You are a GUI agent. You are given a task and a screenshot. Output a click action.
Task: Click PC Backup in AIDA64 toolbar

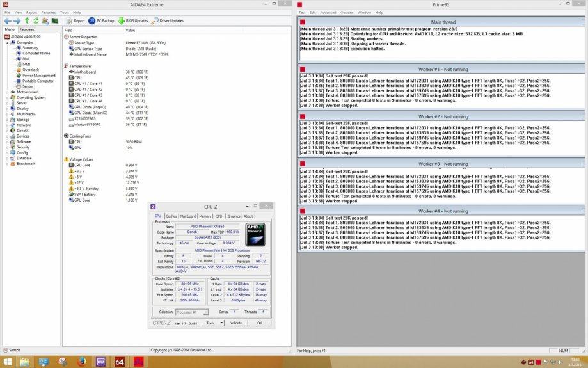(x=101, y=21)
